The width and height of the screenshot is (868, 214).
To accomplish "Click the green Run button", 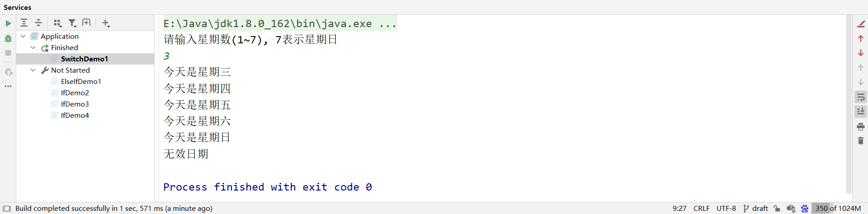I will pos(8,23).
